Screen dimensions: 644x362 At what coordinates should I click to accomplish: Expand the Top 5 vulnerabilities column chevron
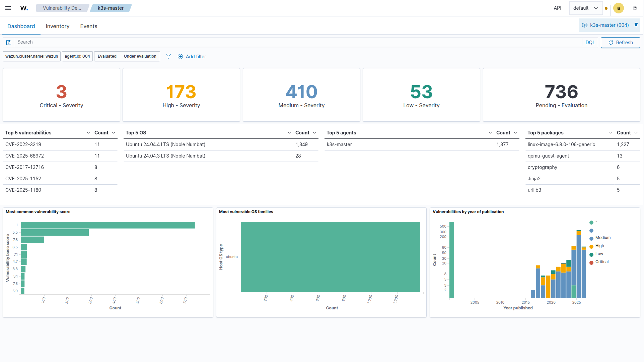88,133
